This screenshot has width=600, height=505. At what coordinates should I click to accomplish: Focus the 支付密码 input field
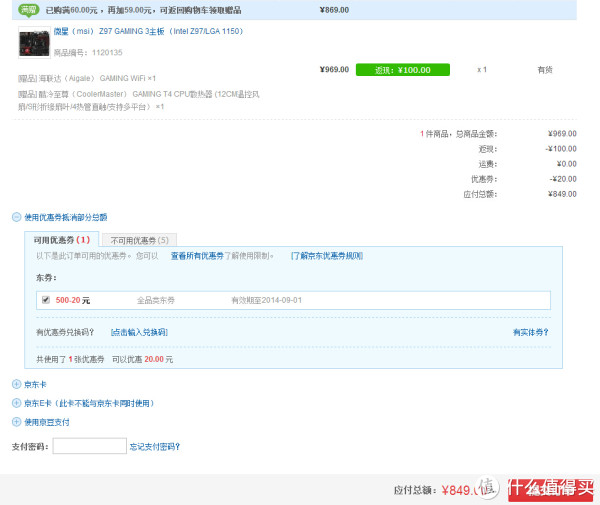90,446
